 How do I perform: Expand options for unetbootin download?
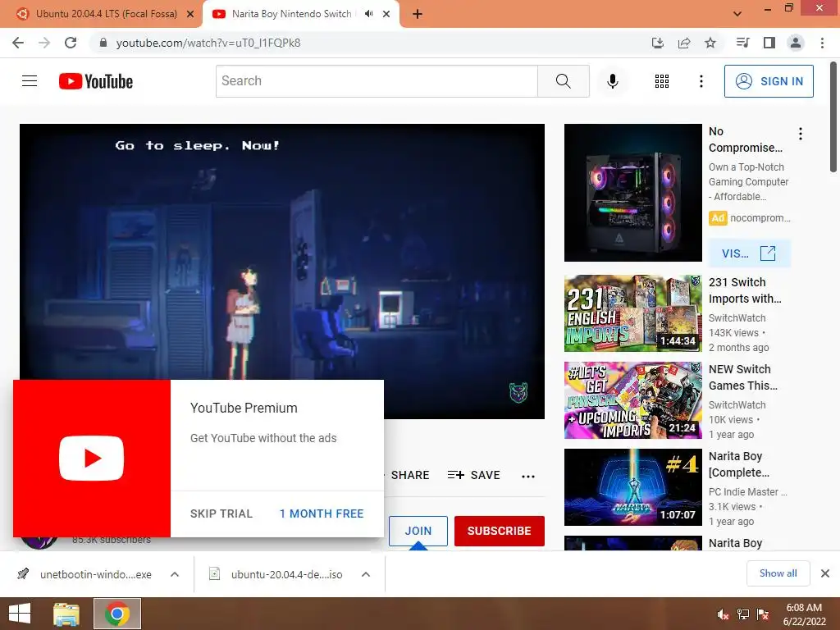[175, 574]
